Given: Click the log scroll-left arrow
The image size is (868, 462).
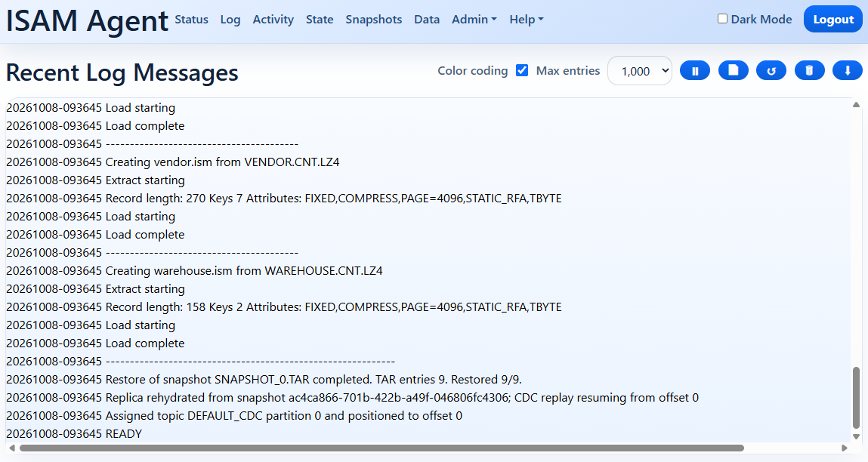Looking at the screenshot, I should (x=12, y=448).
